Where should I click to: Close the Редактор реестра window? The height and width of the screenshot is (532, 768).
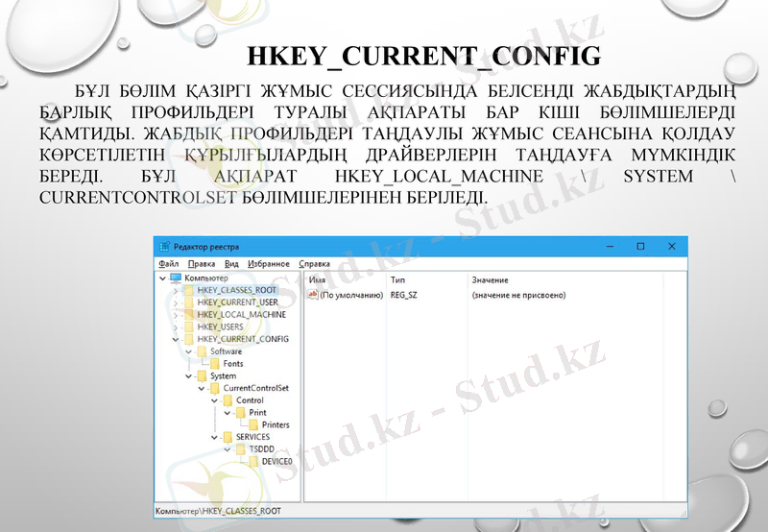(671, 247)
